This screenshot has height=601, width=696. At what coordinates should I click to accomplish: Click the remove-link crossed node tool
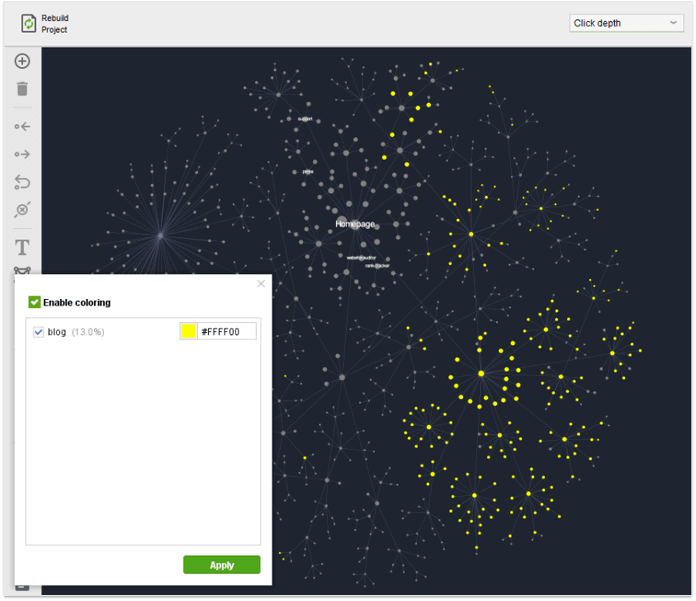pyautogui.click(x=22, y=210)
